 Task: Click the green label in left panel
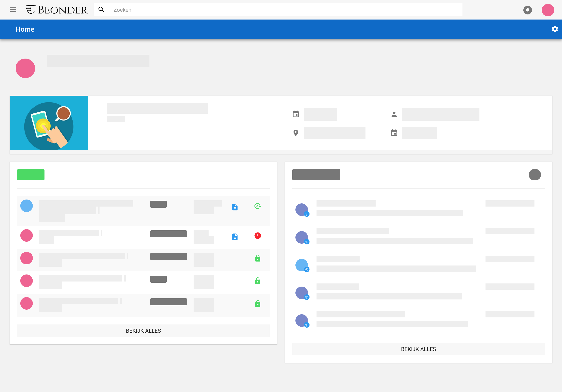click(x=31, y=175)
